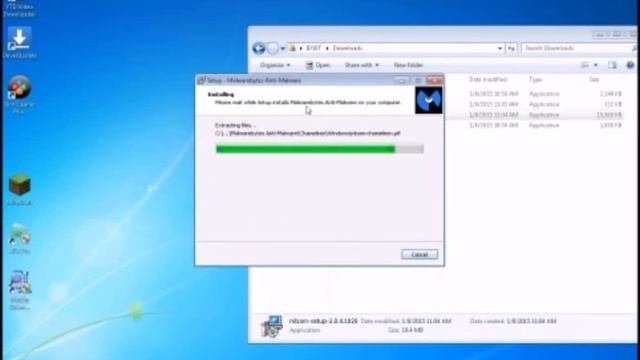The image size is (640, 360).
Task: Click the mbam-setup file icon in details pane
Action: click(271, 326)
